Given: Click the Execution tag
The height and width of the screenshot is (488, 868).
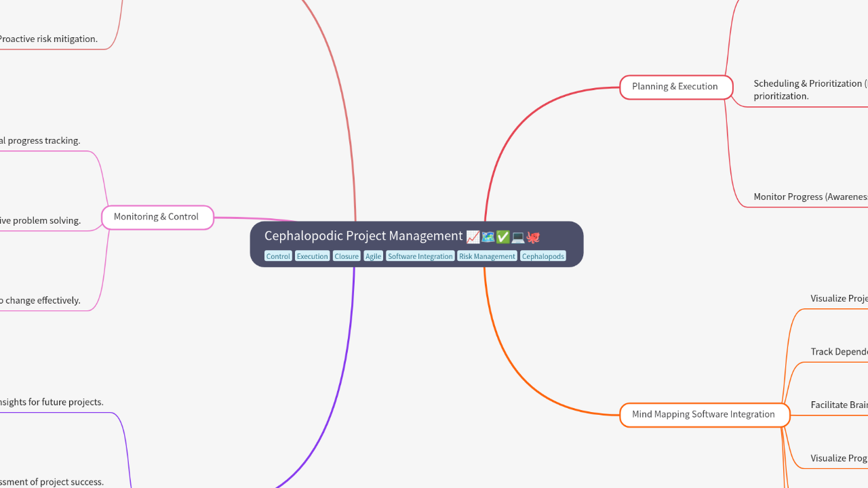Looking at the screenshot, I should coord(312,256).
